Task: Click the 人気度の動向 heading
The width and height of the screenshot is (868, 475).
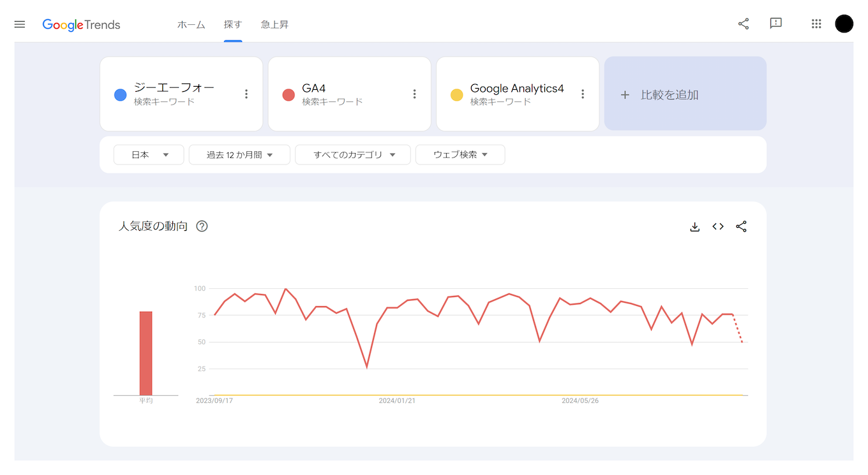Action: point(153,226)
